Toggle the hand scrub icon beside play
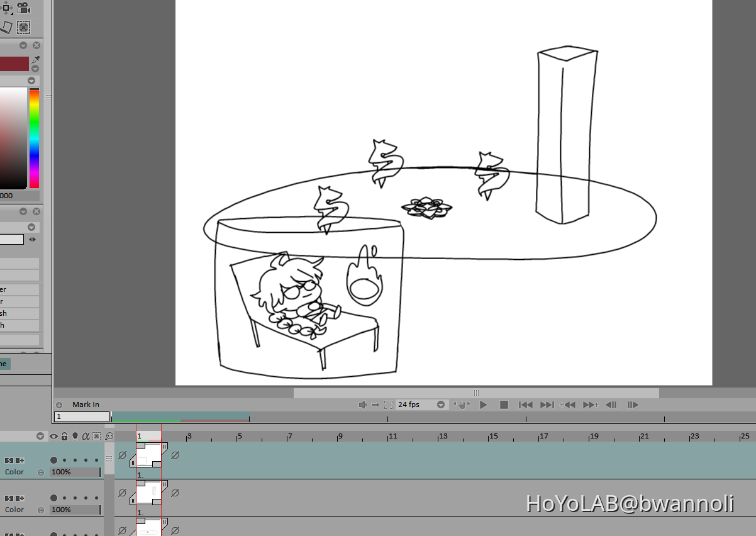756x536 pixels. pos(462,405)
